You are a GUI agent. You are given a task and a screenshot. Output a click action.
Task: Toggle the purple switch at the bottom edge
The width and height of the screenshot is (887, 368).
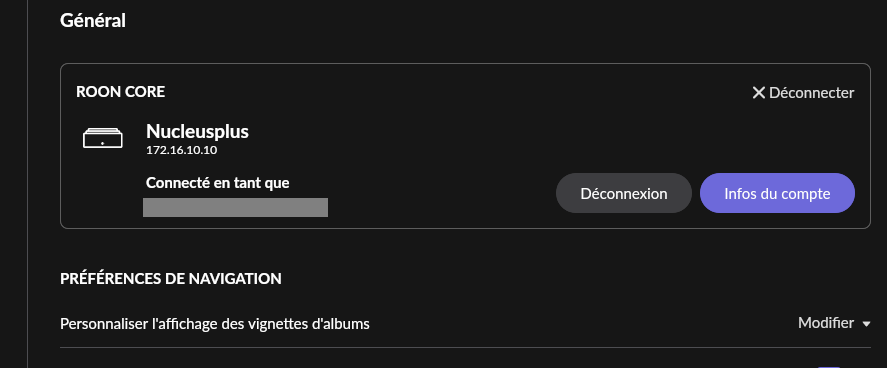coord(829,366)
